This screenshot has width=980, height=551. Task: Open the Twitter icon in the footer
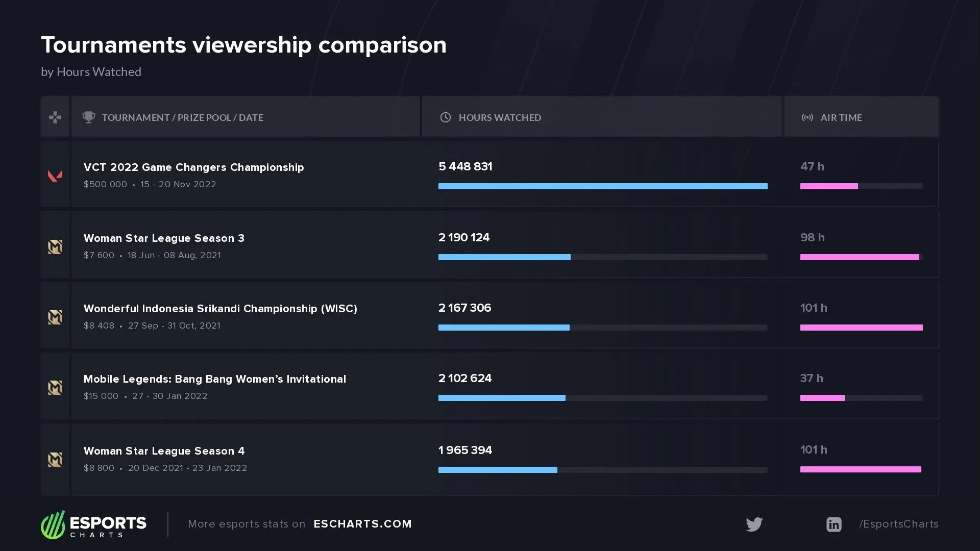pos(754,524)
